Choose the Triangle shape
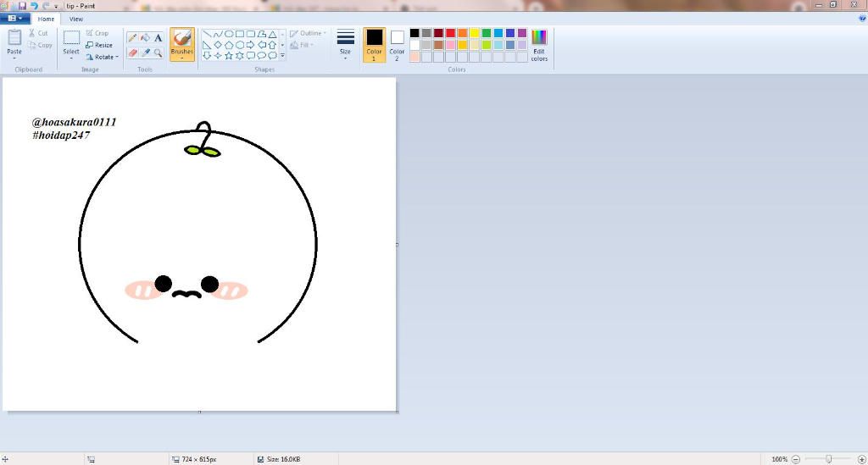The width and height of the screenshot is (868, 465). tap(272, 34)
